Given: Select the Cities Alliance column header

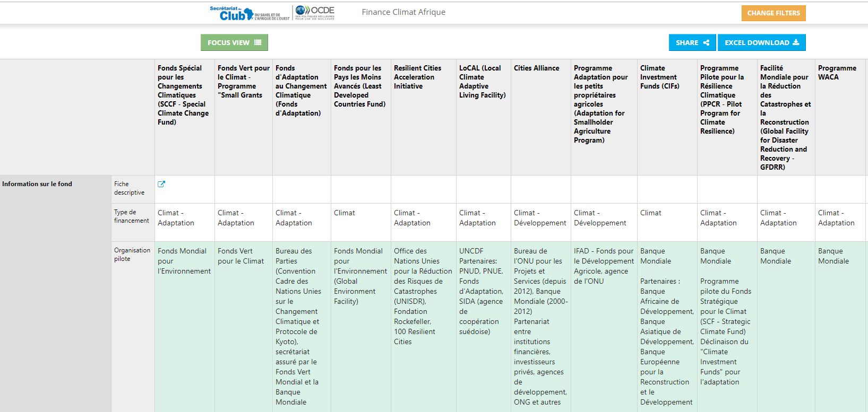Looking at the screenshot, I should pos(536,68).
